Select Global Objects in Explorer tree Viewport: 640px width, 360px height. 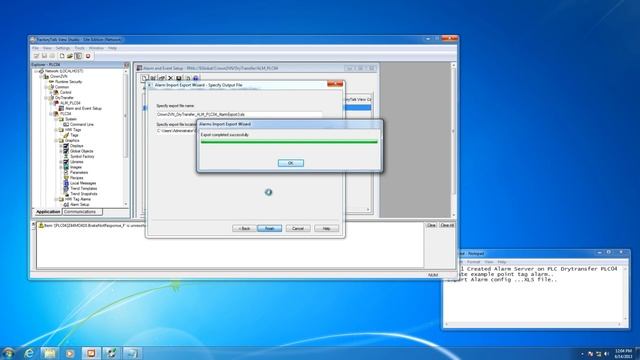(x=82, y=151)
